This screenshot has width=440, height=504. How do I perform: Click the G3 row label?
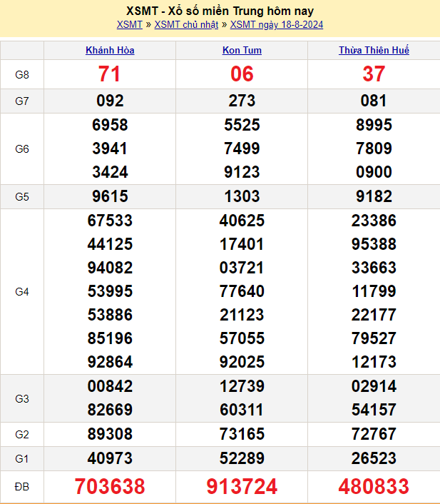pos(22,398)
